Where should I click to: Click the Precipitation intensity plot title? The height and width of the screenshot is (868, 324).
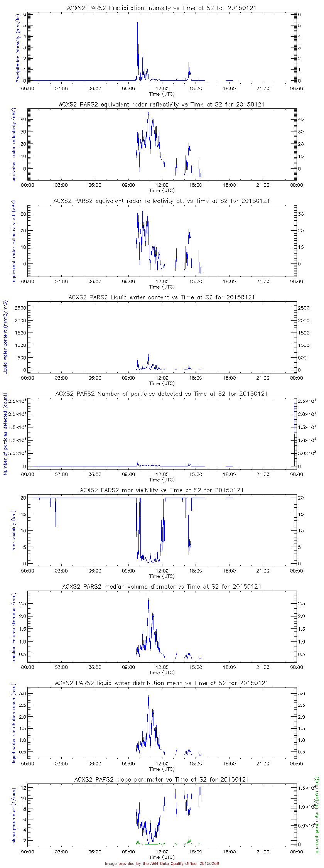(x=162, y=8)
